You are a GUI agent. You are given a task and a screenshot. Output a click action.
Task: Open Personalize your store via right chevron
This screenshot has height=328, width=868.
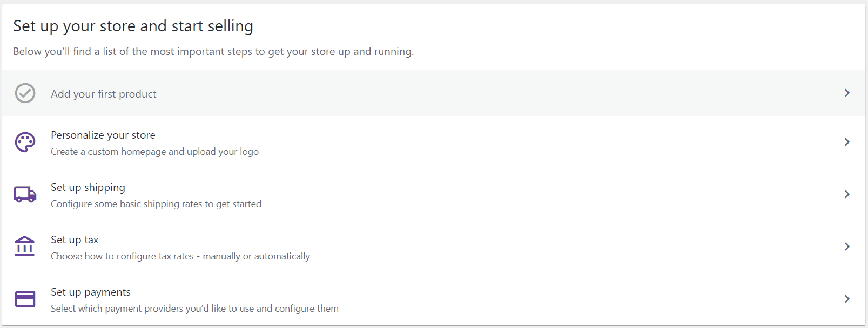point(846,142)
